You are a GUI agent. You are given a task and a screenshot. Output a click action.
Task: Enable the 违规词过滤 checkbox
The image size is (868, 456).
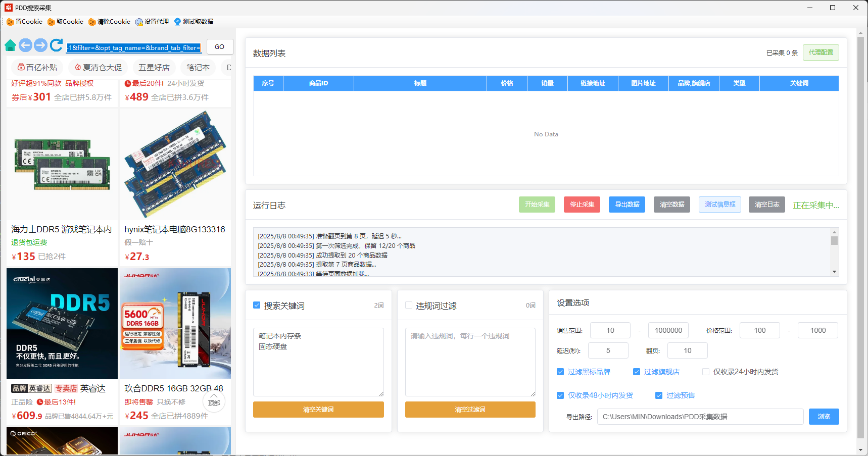(x=409, y=306)
